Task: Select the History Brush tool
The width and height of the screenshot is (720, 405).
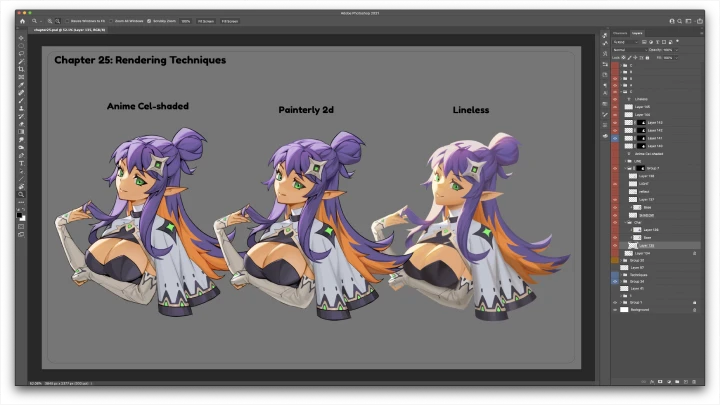Action: [21, 116]
